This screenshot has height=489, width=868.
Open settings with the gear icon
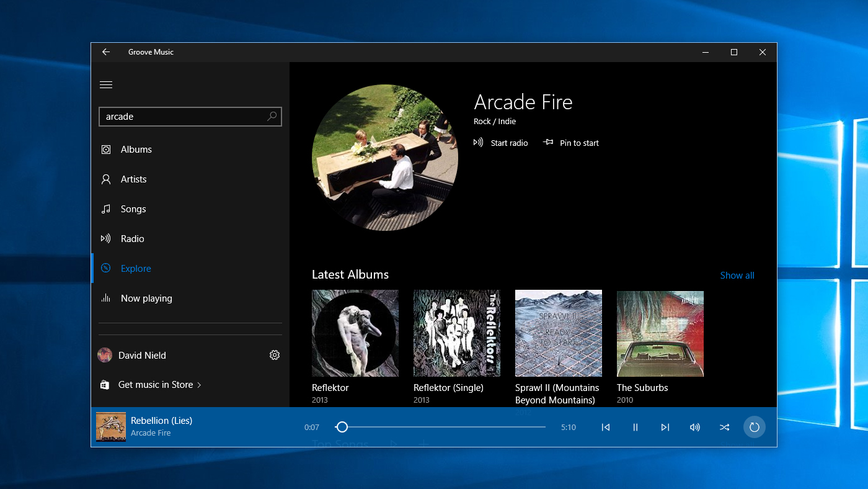pyautogui.click(x=275, y=355)
